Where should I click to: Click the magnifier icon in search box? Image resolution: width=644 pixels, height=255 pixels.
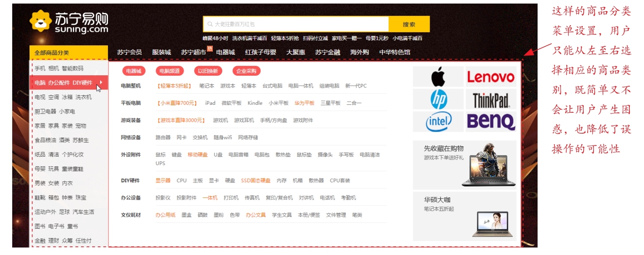[x=210, y=24]
